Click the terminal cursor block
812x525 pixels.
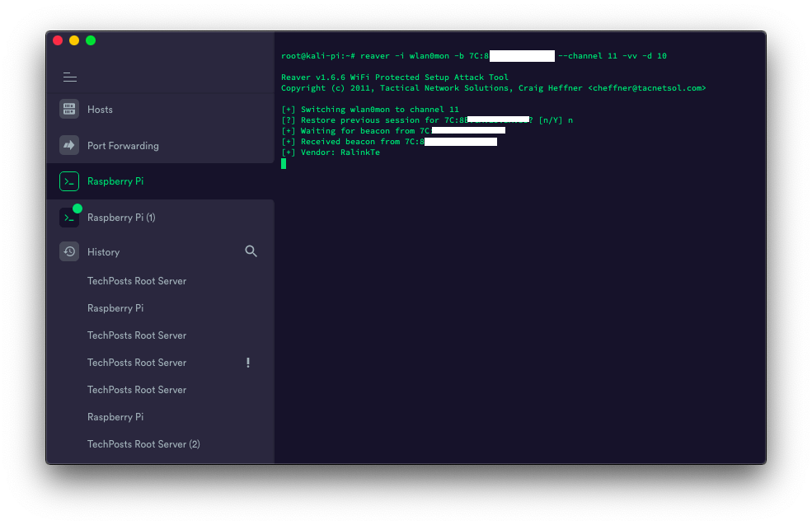coord(284,164)
